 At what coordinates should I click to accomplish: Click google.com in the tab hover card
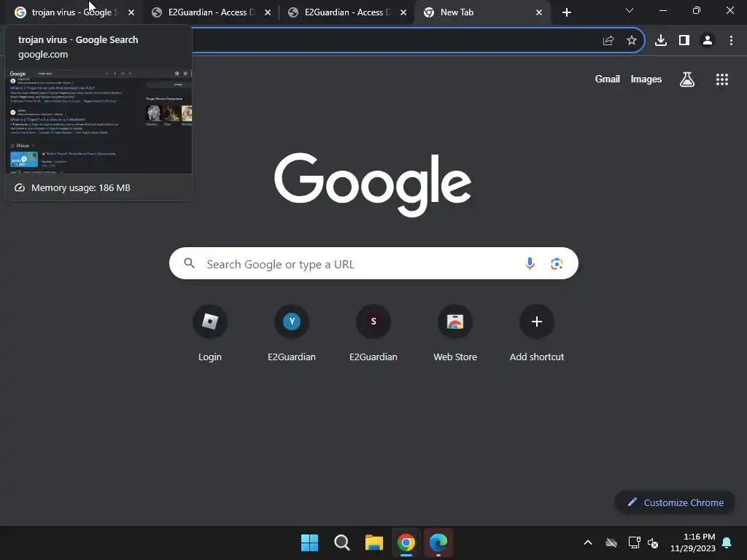pyautogui.click(x=43, y=54)
